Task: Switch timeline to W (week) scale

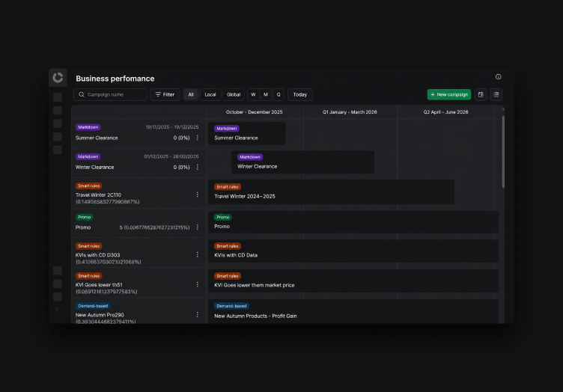Action: [x=253, y=95]
